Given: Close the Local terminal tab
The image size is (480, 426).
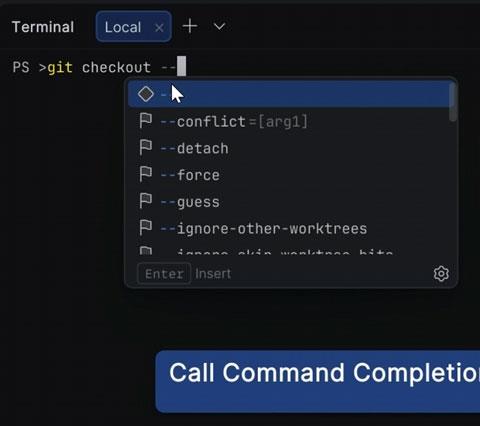Looking at the screenshot, I should [x=159, y=28].
